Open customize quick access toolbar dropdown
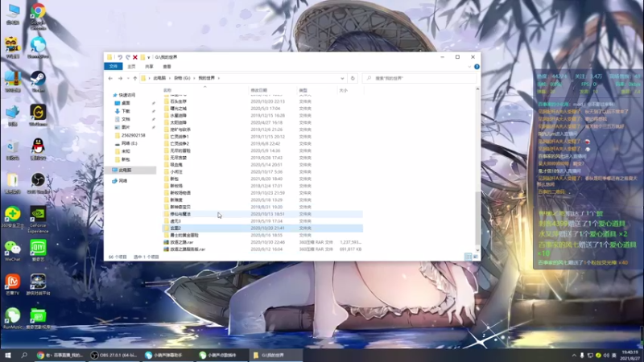Image resolution: width=644 pixels, height=362 pixels. coord(149,57)
